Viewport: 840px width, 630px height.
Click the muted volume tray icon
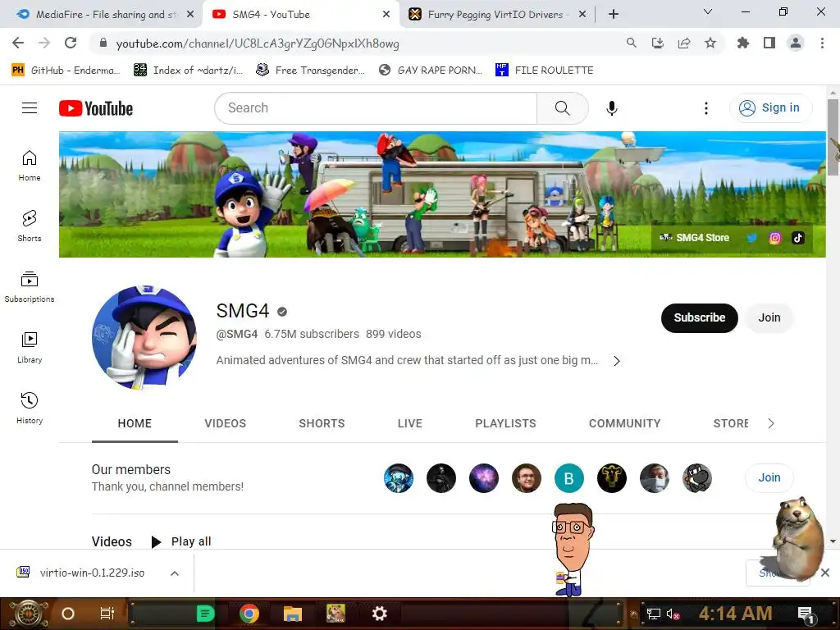tap(673, 614)
